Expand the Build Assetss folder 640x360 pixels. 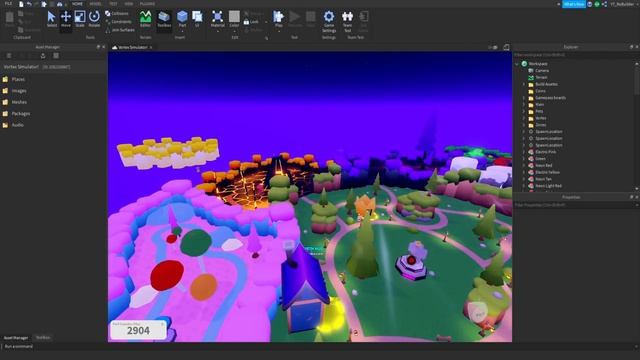(x=524, y=84)
